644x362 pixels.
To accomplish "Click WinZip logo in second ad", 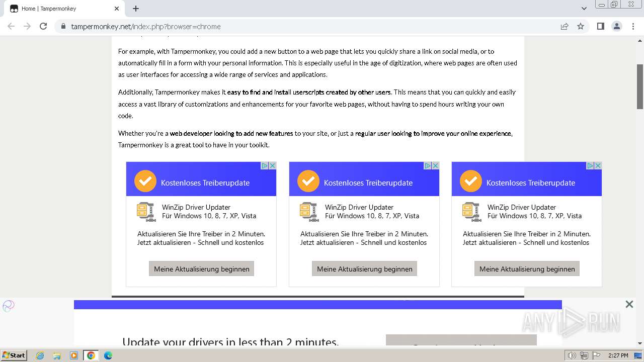I will pos(309,212).
